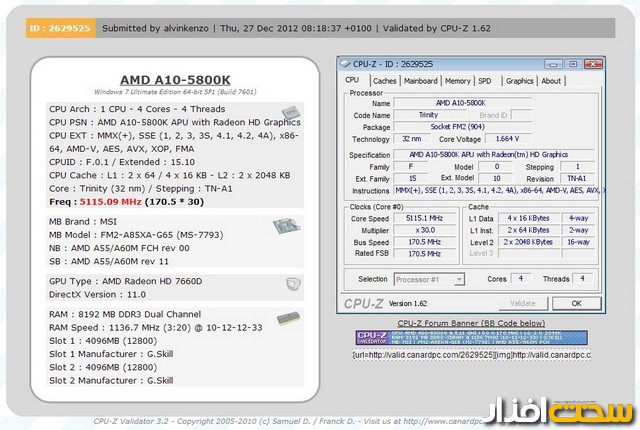Click the CPU-Z window title icon

click(345, 64)
